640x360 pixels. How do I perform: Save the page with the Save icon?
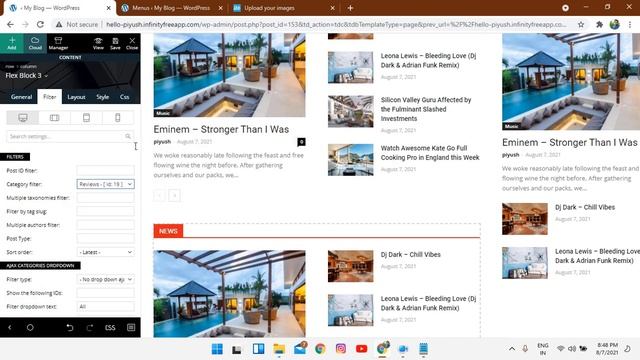click(116, 43)
